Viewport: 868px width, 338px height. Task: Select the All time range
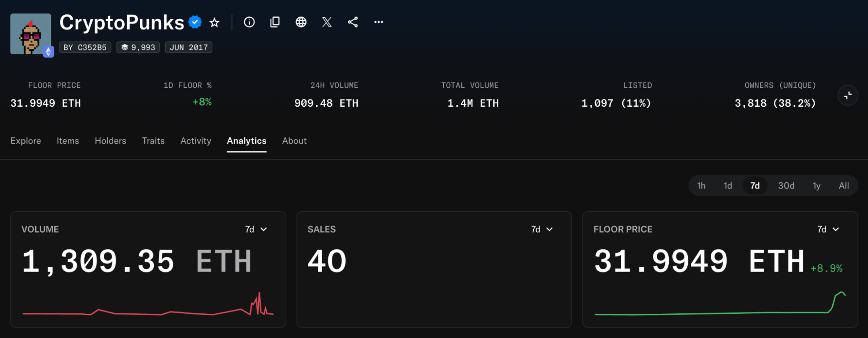[844, 186]
